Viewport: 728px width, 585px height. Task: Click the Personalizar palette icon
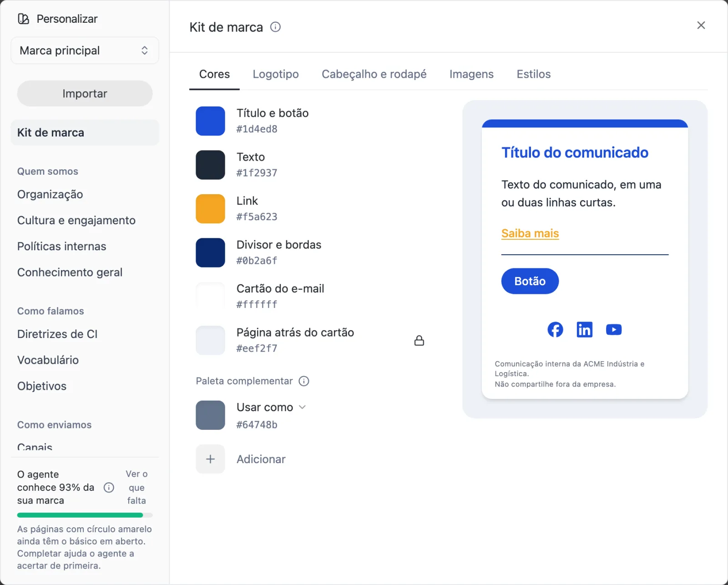23,19
